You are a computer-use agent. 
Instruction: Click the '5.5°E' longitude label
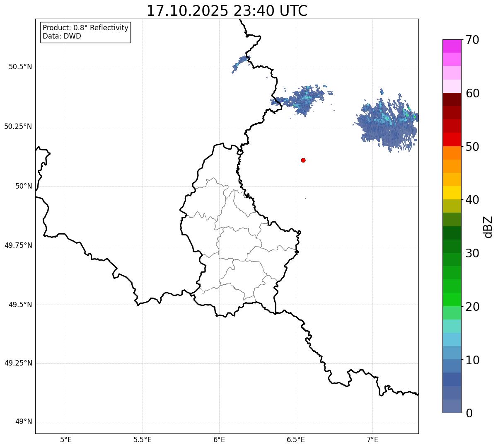[143, 439]
